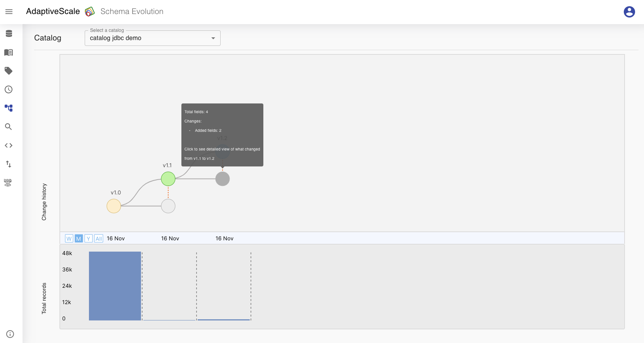Open the search sidebar icon

(9, 127)
